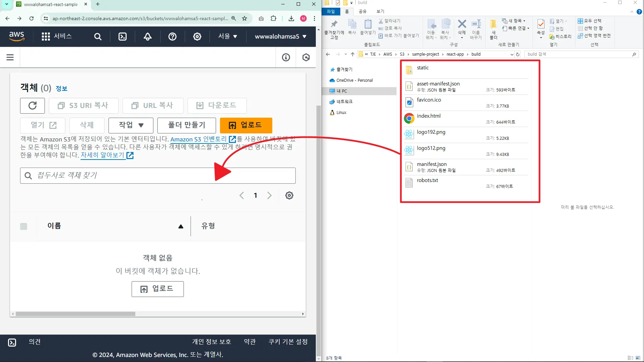
Task: Sort objects by 이름 column arrow
Action: (181, 226)
